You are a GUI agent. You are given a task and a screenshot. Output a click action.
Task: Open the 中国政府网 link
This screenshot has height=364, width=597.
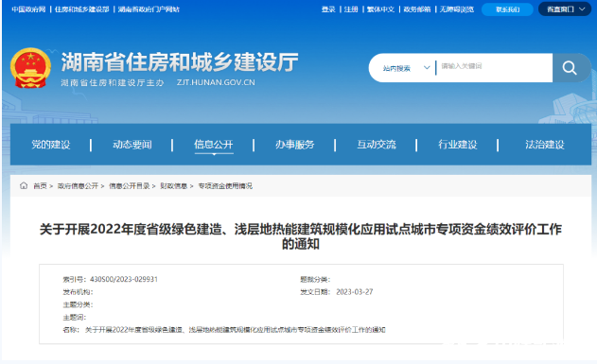(x=28, y=9)
